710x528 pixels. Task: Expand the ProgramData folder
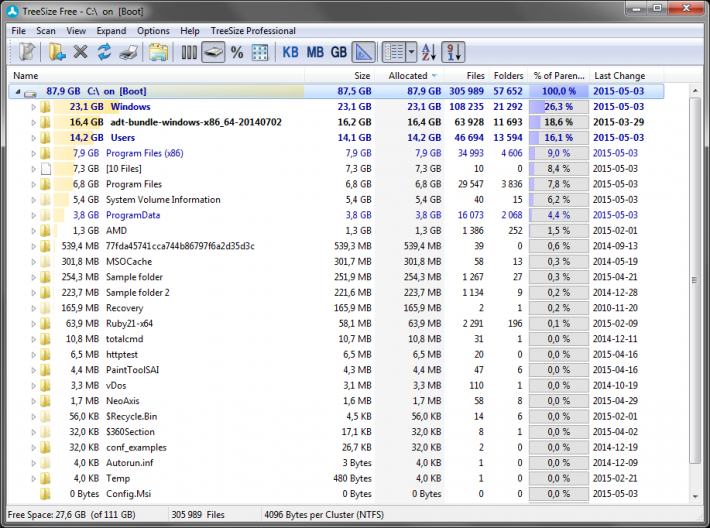(33, 216)
